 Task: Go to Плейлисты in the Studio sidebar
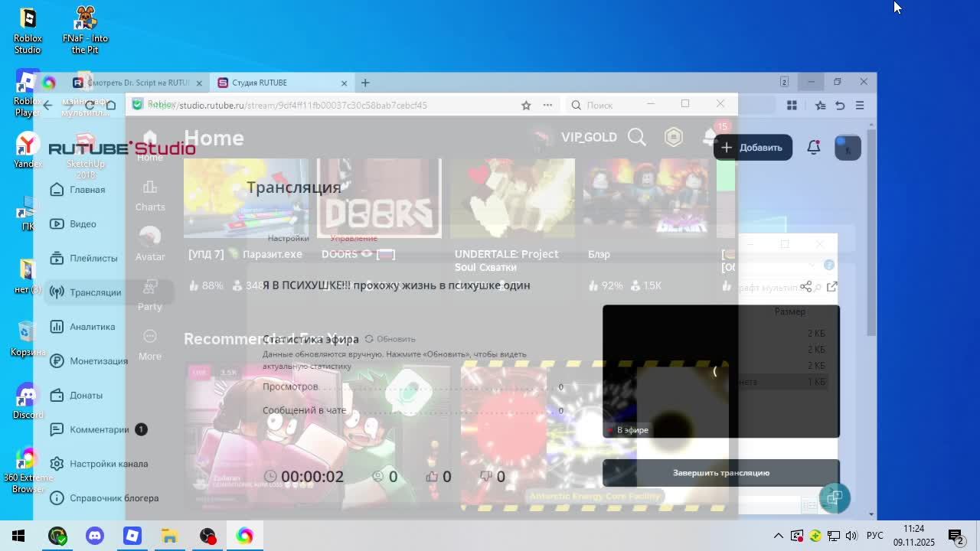coord(84,258)
